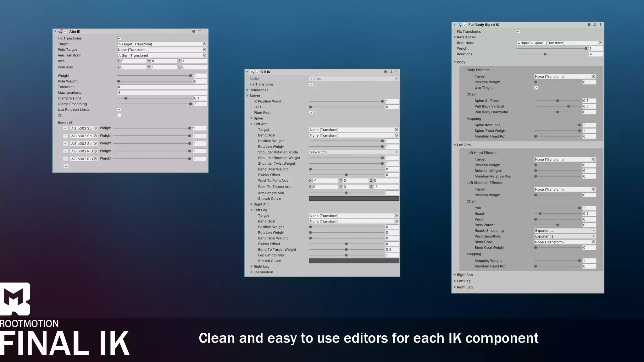Enable the 2D checkbox in Aim IK
The image size is (644, 362).
119,115
